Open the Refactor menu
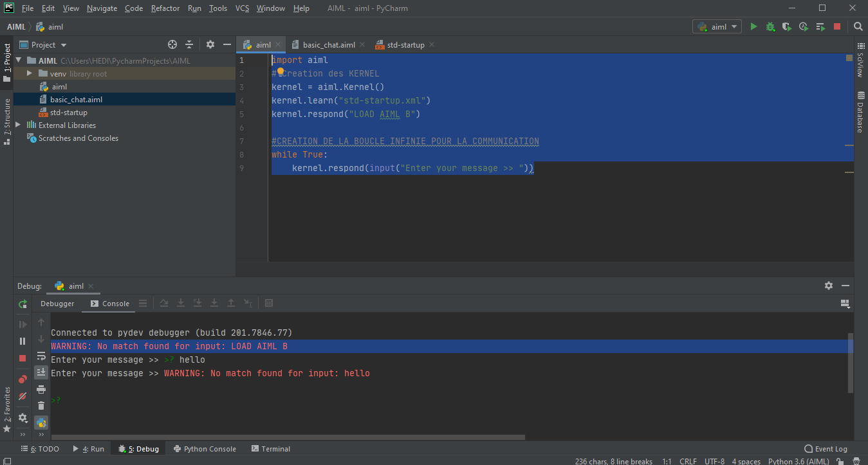 (165, 8)
